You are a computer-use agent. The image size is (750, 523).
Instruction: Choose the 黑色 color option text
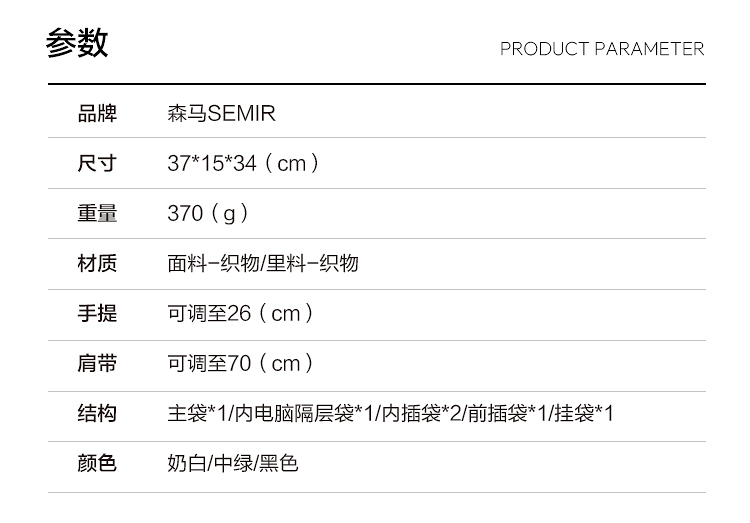point(278,463)
